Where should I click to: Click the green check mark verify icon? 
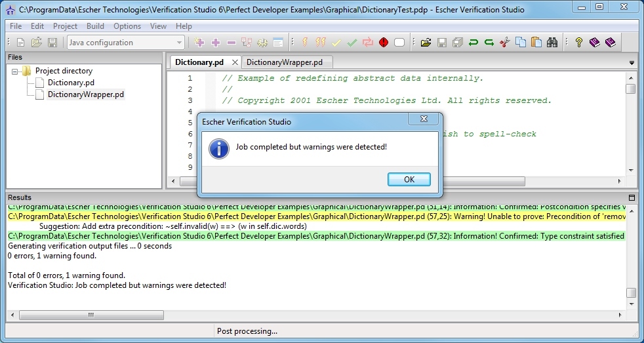pos(352,43)
